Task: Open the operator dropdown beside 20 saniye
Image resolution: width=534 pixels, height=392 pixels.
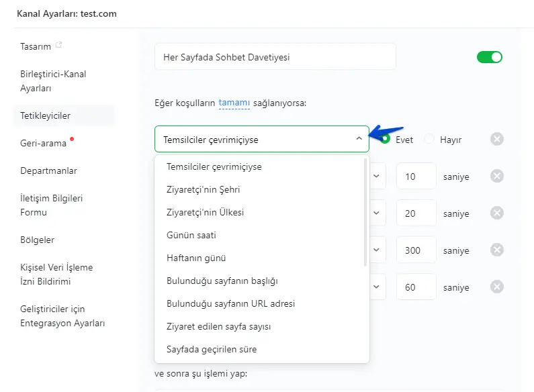Action: pyautogui.click(x=377, y=213)
